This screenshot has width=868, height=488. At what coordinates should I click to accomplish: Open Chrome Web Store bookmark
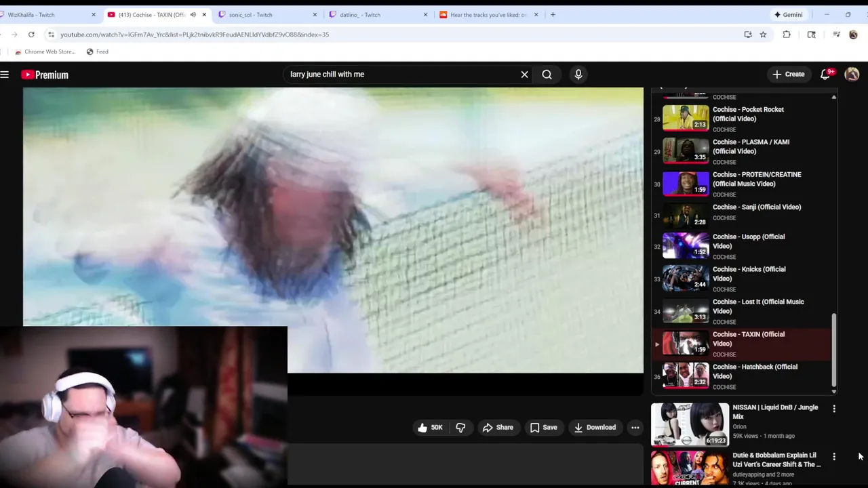45,52
